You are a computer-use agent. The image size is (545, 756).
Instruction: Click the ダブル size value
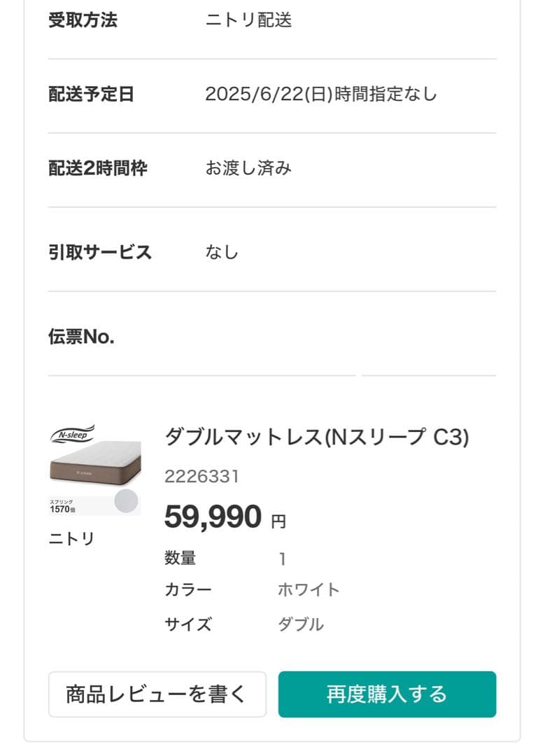(301, 624)
